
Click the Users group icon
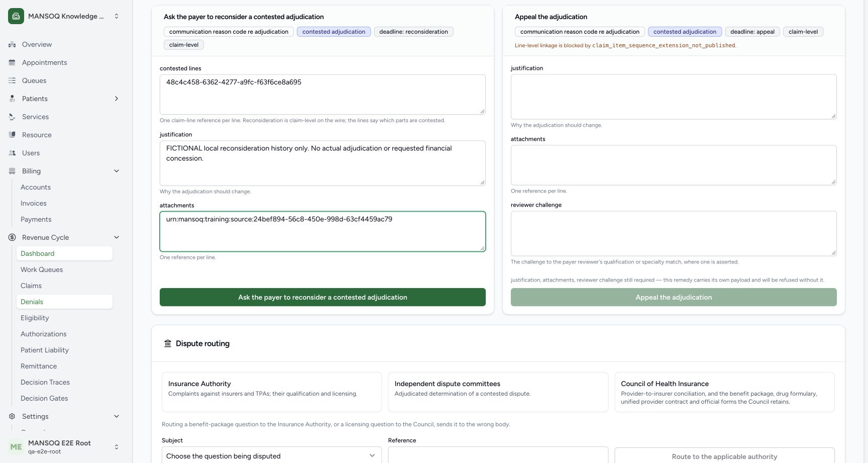coord(12,153)
